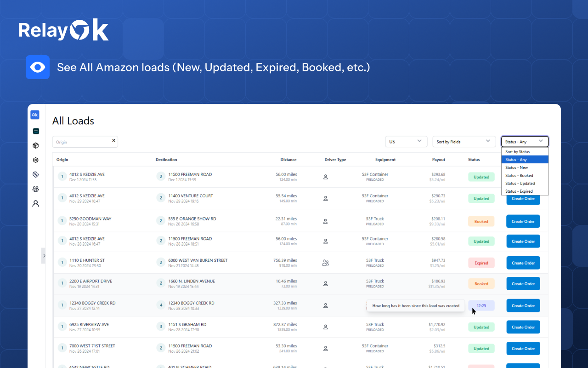Open settings via the sidebar gear icon
The image size is (588, 368).
click(36, 160)
